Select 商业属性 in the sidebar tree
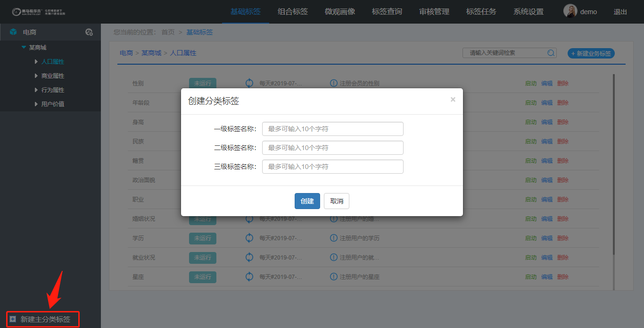Screen dimensions: 644x328 pyautogui.click(x=53, y=76)
